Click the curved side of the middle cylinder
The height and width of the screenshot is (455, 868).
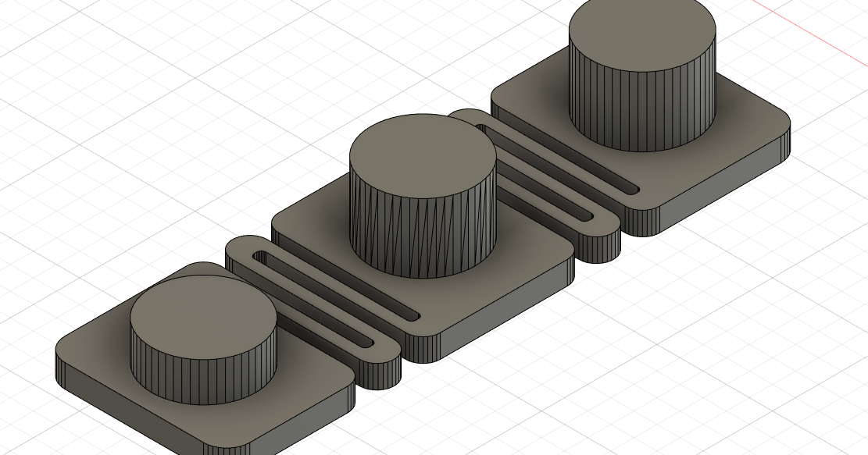point(422,234)
